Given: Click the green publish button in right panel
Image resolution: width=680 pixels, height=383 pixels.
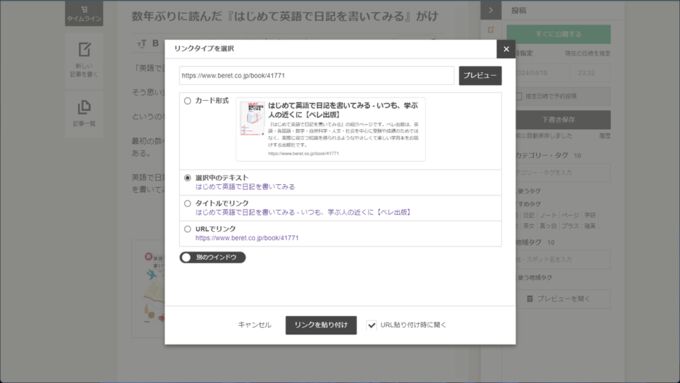Looking at the screenshot, I should click(x=559, y=34).
